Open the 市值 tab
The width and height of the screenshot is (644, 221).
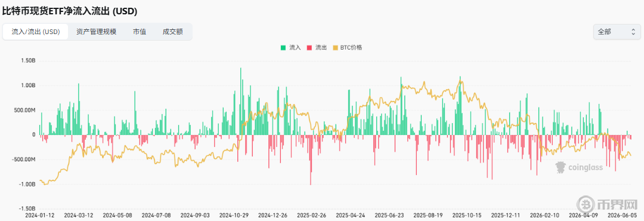(x=140, y=32)
